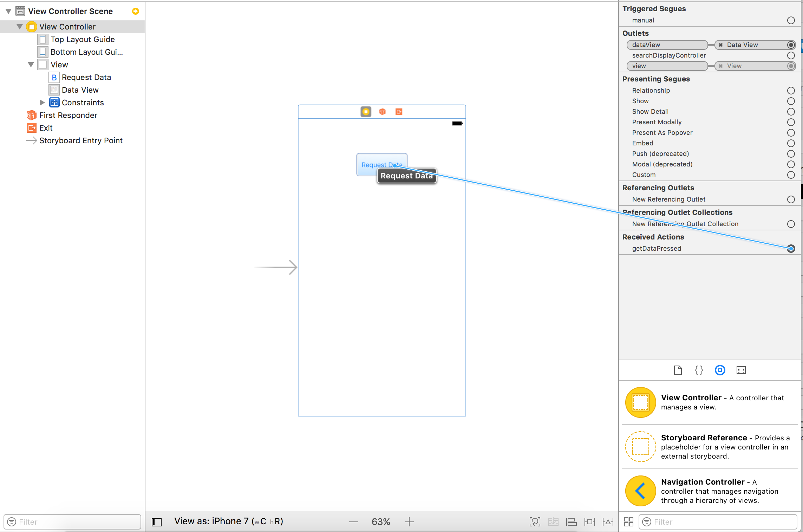Screen dimensions: 803x532
Task: Zoom in the canvas with plus
Action: [409, 522]
